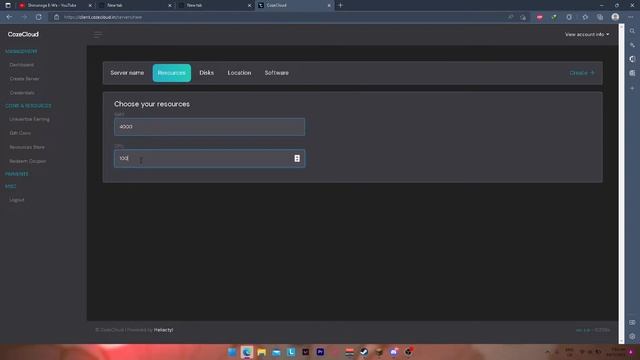This screenshot has height=360, width=640.
Task: Open Credentials in the sidebar
Action: click(22, 93)
